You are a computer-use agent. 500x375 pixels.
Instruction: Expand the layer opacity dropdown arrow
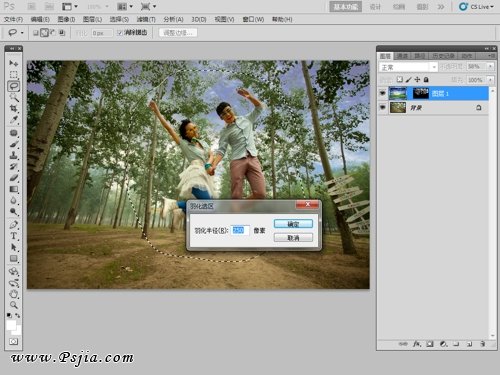(490, 67)
